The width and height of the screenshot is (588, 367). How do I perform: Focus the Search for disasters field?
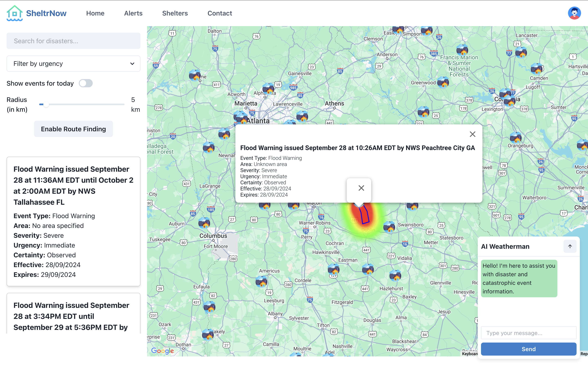73,41
